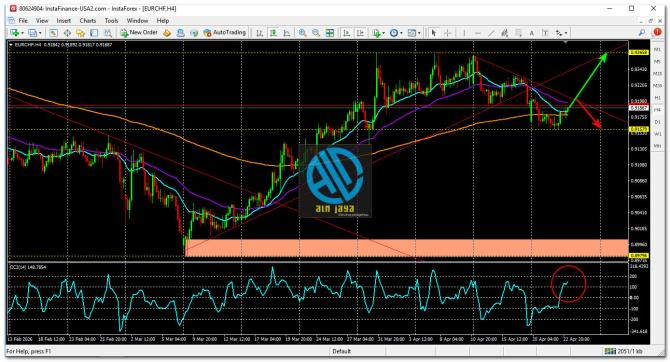Screen dimensions: 670x362
Task: Click the Default profile status bar entry
Action: [x=342, y=351]
